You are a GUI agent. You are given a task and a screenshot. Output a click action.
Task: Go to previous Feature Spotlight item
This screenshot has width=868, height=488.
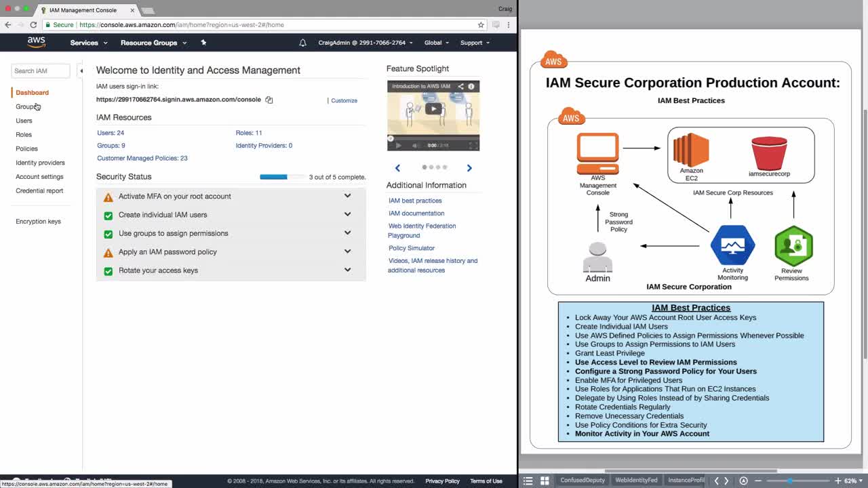[397, 167]
